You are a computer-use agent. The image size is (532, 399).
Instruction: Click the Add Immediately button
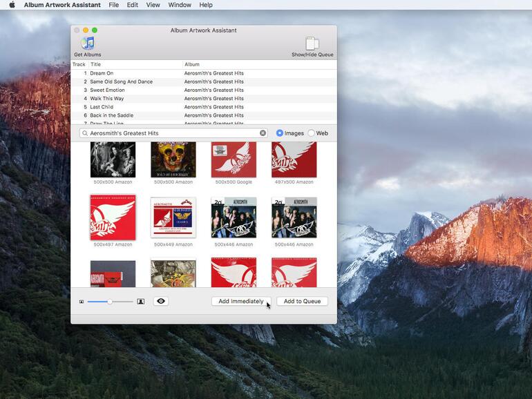pyautogui.click(x=240, y=302)
